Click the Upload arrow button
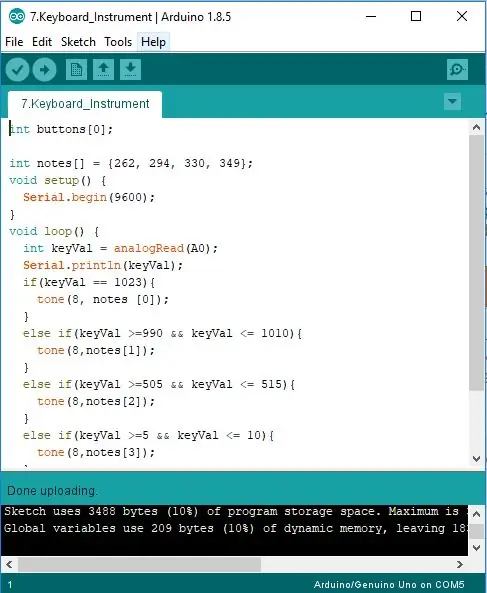487x593 pixels. coord(44,70)
